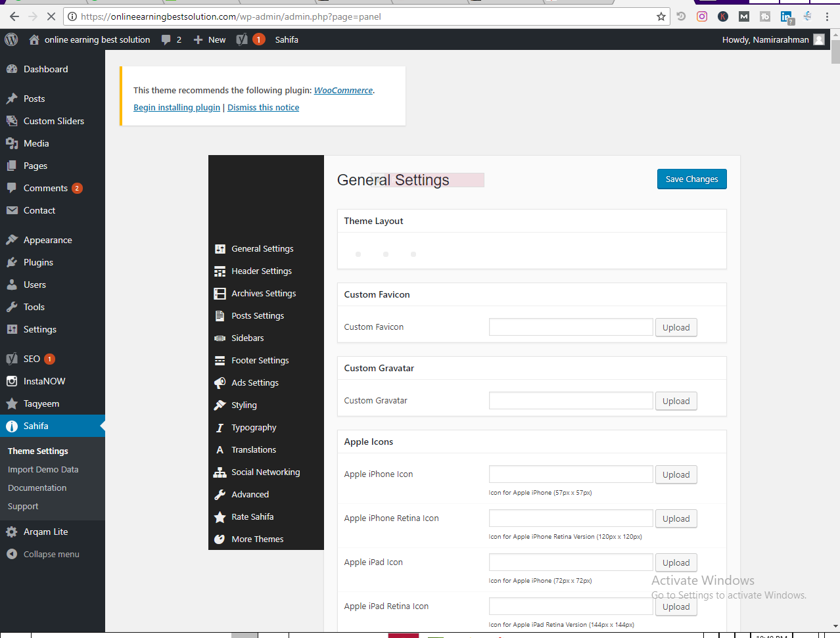Collapse the WordPress admin menu
Image resolution: width=840 pixels, height=638 pixels.
48,554
